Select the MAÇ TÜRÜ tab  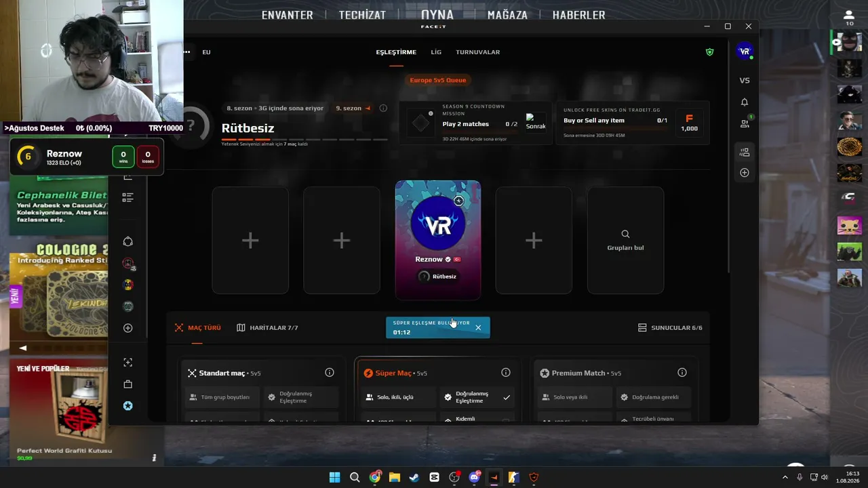197,328
